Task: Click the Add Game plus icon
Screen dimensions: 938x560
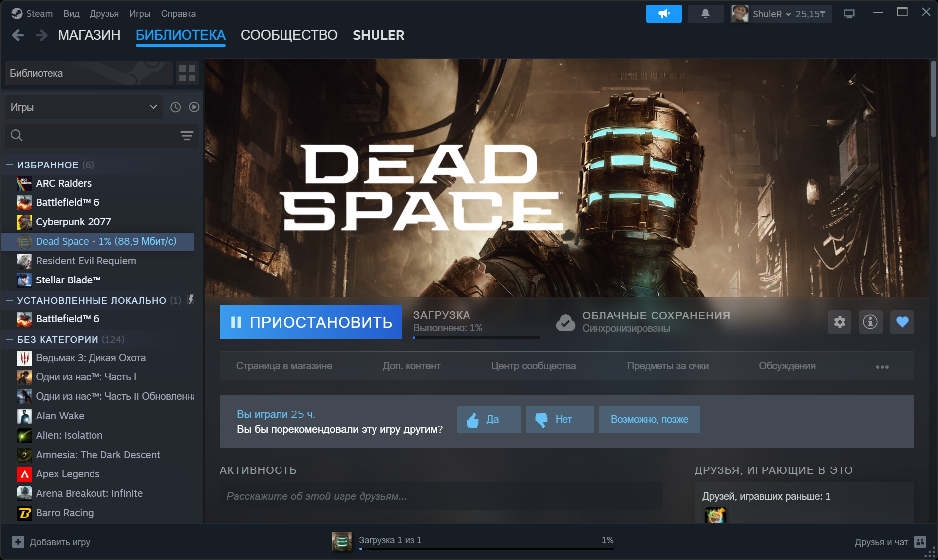Action: pos(18,542)
